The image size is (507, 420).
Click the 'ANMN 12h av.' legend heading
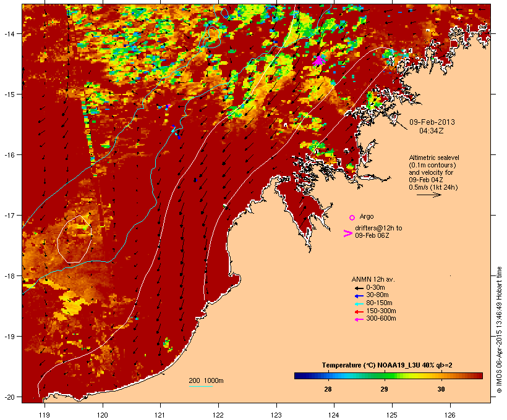373,279
